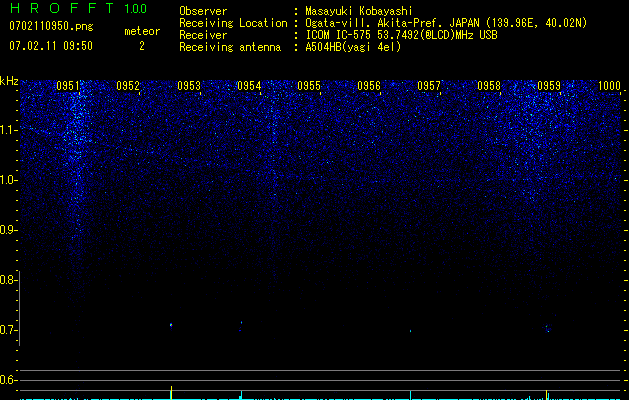Click the yellow level spike after 0952
Screen dimensions: 629x400
point(171,392)
